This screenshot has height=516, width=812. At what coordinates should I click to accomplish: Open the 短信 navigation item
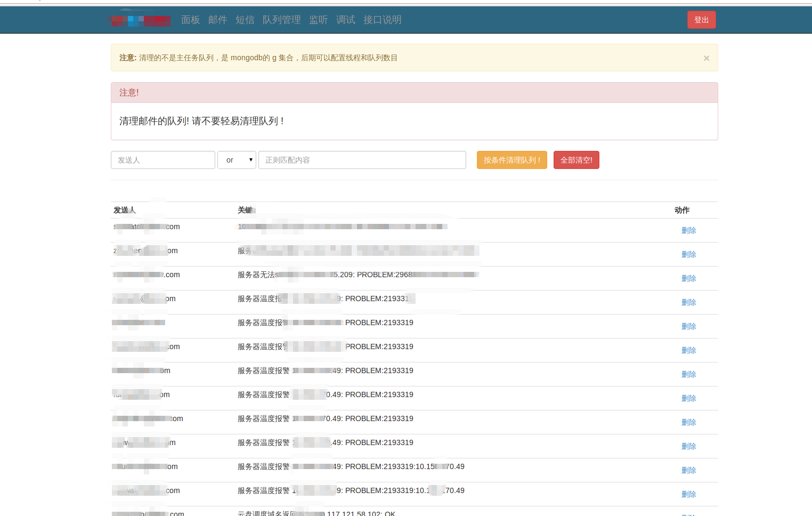coord(245,20)
